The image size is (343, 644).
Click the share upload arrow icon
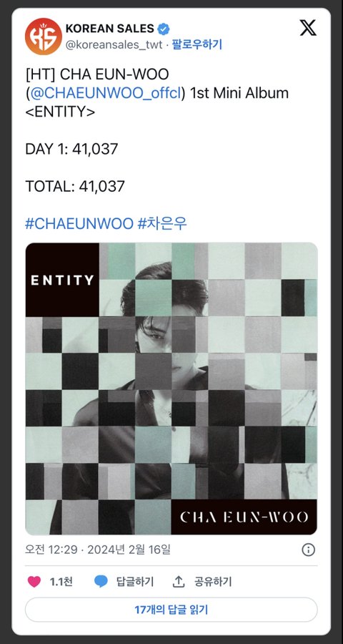[x=178, y=582]
